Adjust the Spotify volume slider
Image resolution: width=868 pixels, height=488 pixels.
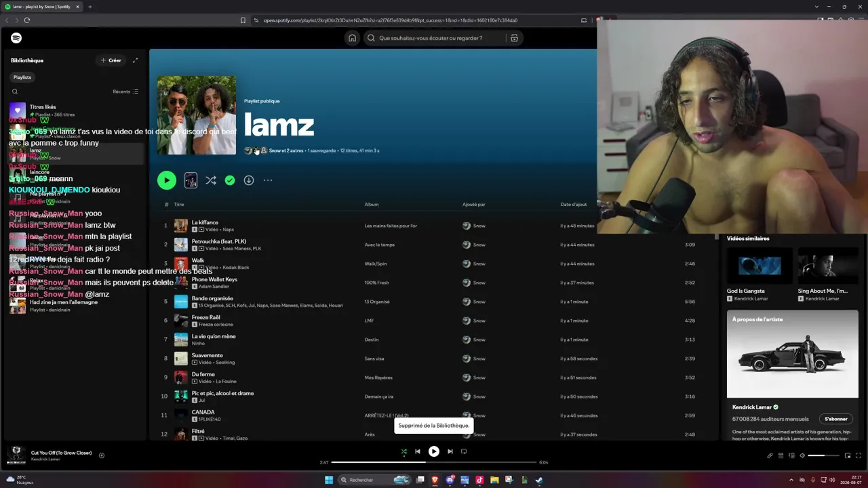coord(823,455)
